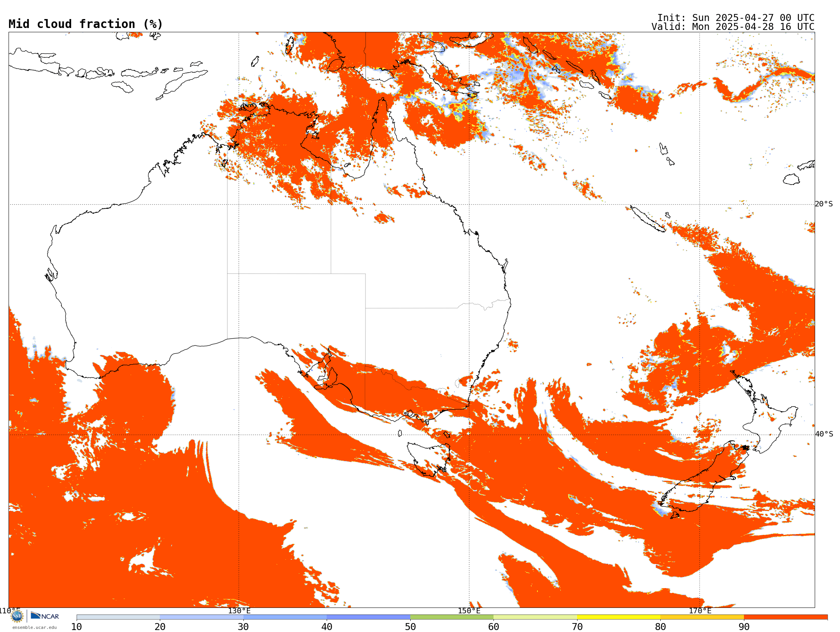This screenshot has width=840, height=632.
Task: Click the 20°S latitude label
Action: (824, 204)
